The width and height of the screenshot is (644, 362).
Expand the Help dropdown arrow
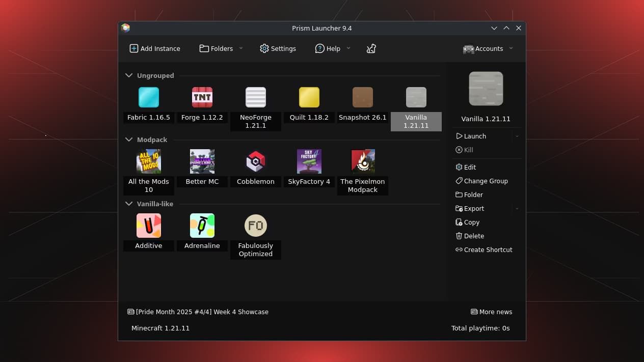pyautogui.click(x=348, y=48)
